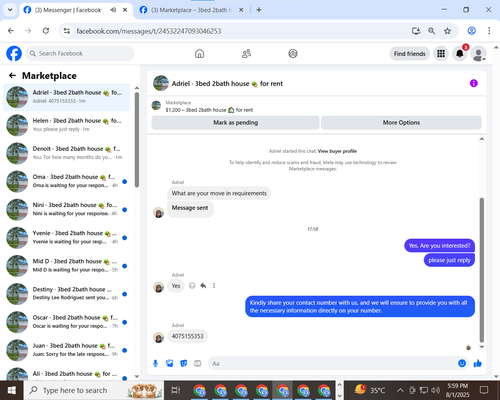Open Oma conversation in list
500x400 pixels.
tap(67, 181)
